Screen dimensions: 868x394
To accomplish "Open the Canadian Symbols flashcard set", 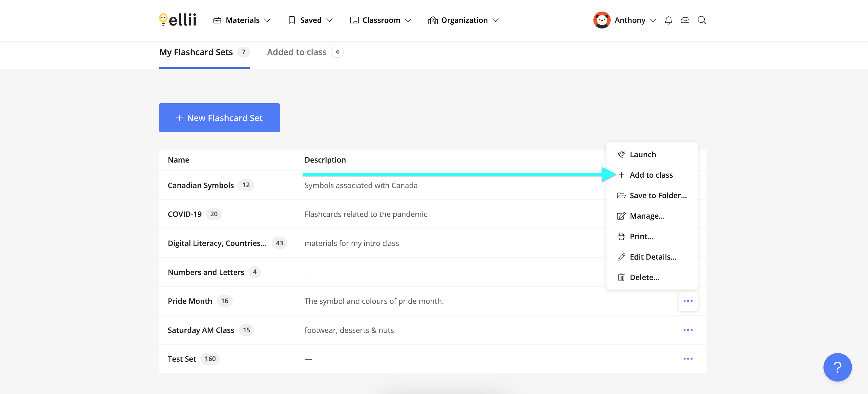I will (201, 185).
